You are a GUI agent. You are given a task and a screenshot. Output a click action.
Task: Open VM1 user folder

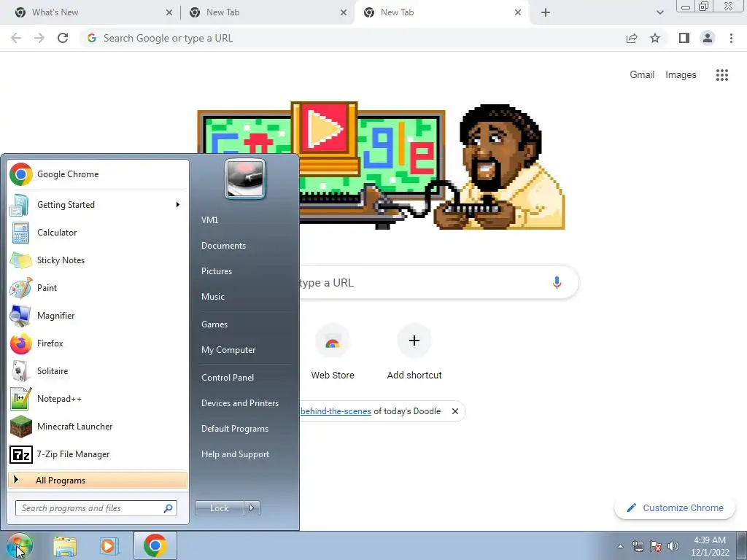click(x=209, y=220)
